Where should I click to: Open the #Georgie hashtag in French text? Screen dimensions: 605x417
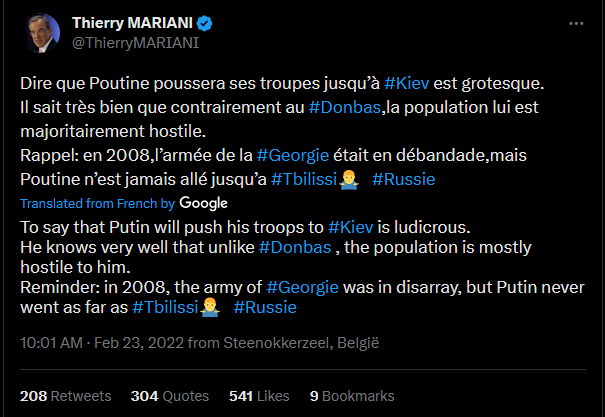click(293, 155)
